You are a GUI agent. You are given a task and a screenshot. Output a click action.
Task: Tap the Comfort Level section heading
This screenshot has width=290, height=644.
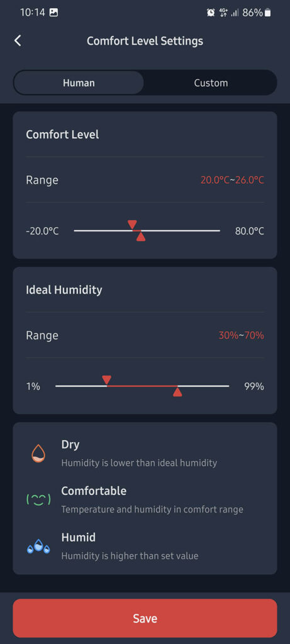point(62,135)
